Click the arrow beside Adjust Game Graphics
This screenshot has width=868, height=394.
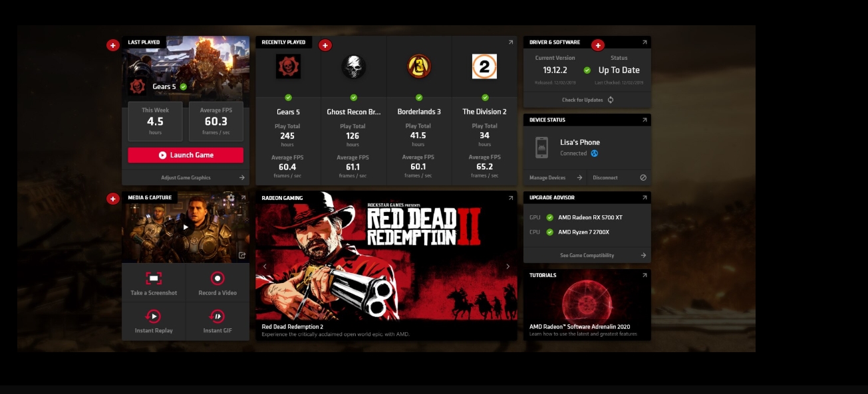(242, 177)
